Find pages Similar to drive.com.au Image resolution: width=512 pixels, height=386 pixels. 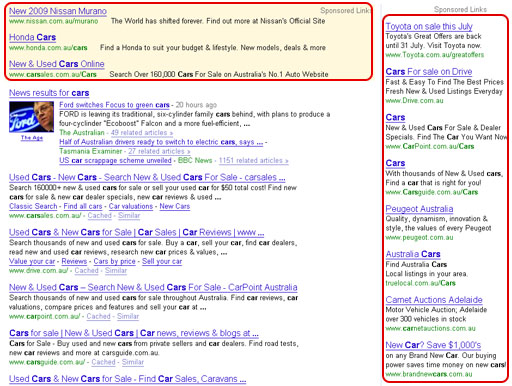[x=116, y=271]
